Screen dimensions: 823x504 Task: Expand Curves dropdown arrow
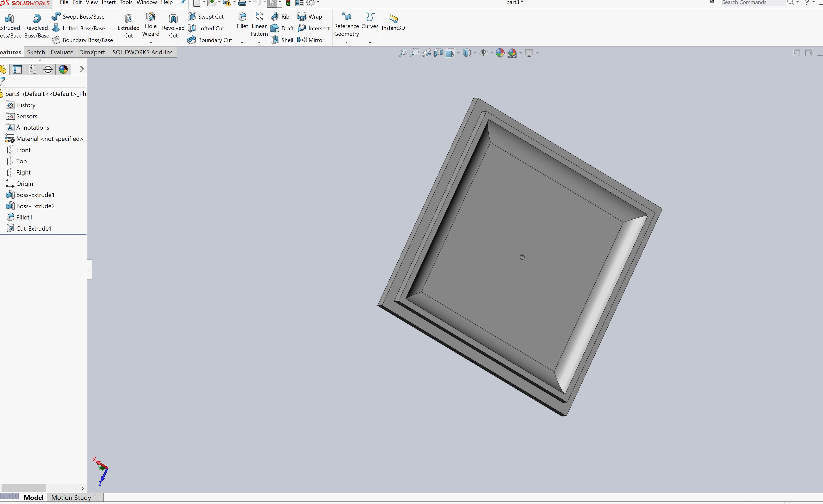pos(370,42)
